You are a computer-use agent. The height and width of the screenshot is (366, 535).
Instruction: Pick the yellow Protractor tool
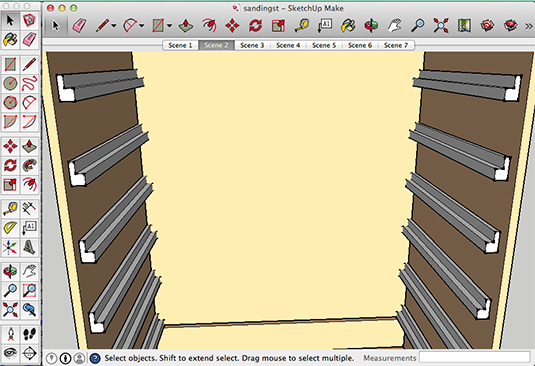tap(10, 228)
